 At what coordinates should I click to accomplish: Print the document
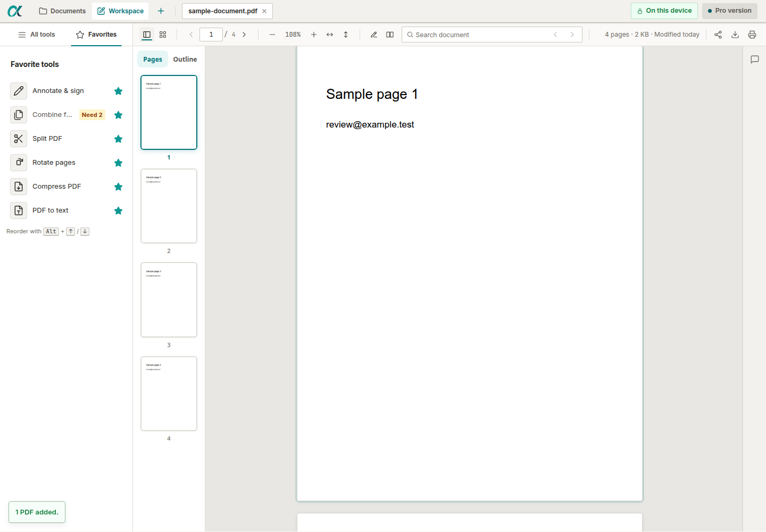pyautogui.click(x=752, y=35)
